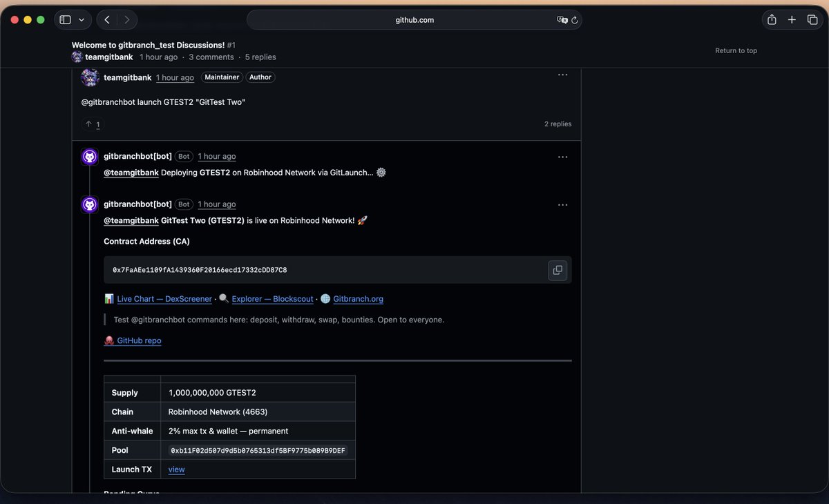Open Live Chart — DexScreener link
The height and width of the screenshot is (504, 829).
(164, 299)
